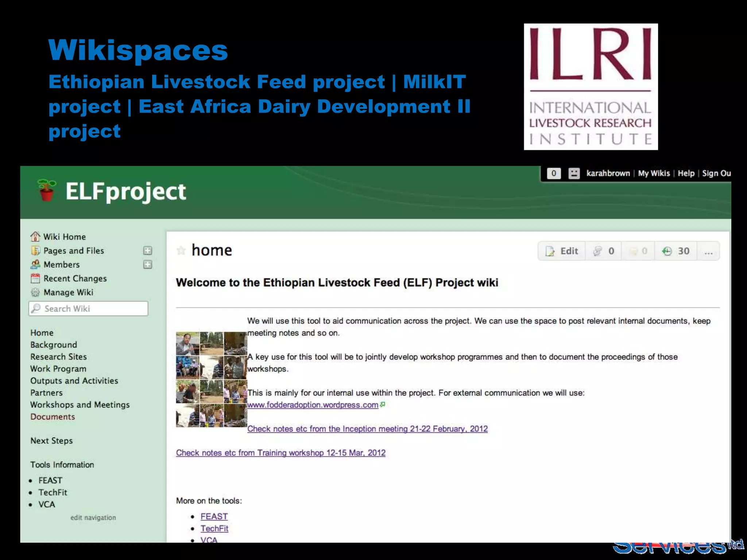
Task: Click the ILRI logo image
Action: click(x=591, y=87)
